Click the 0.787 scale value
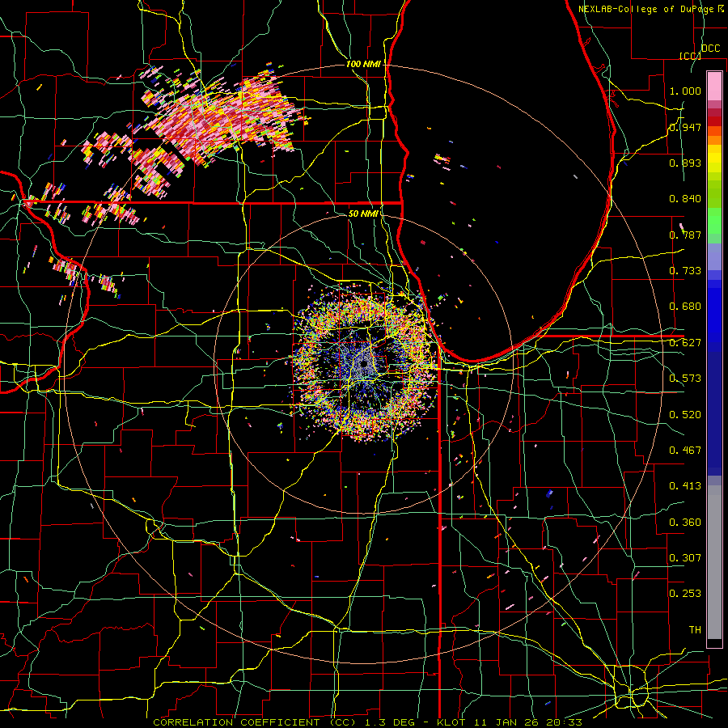 click(x=685, y=235)
